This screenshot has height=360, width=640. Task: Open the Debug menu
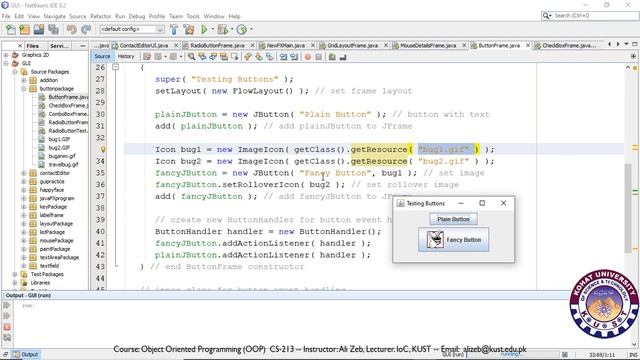[137, 16]
